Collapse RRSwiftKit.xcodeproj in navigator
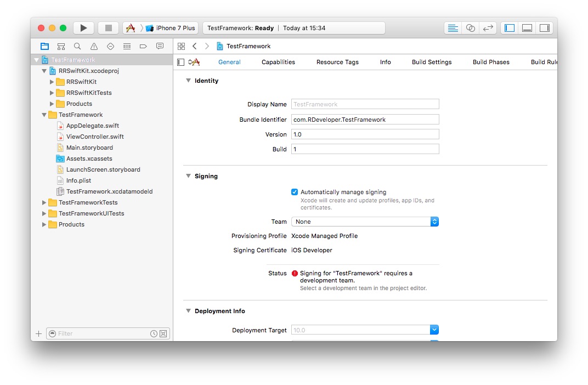Screen dimensions: 588x385 [44, 71]
